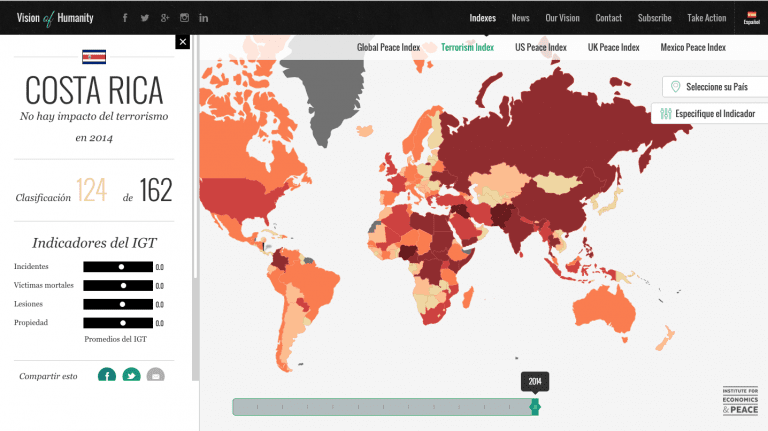Open the Take Action link
This screenshot has width=768, height=431.
click(x=707, y=18)
